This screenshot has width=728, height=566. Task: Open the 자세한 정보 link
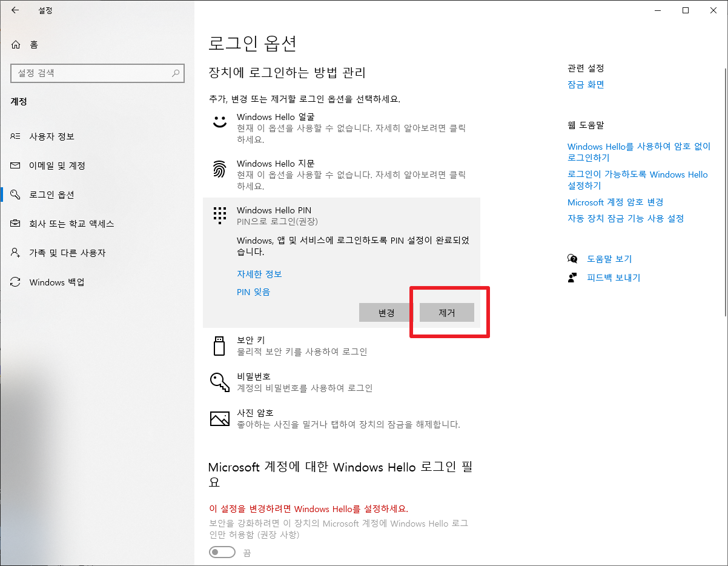(259, 274)
